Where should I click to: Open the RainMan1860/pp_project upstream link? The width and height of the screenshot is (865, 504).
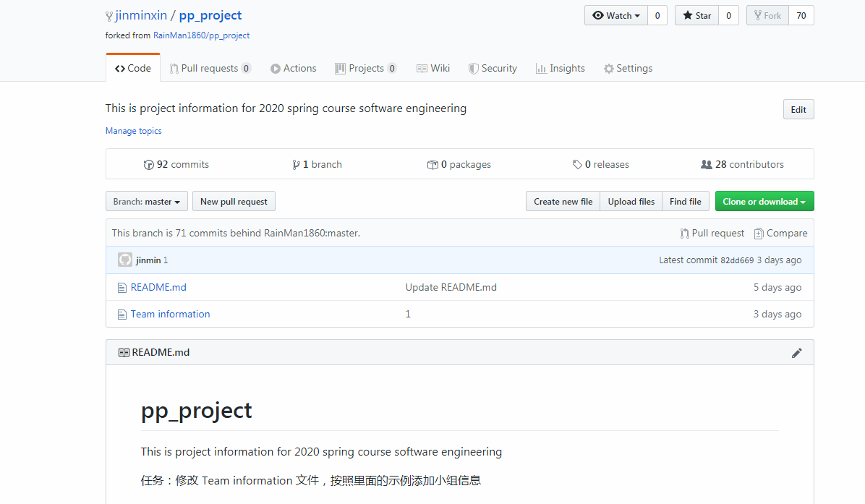pos(201,35)
